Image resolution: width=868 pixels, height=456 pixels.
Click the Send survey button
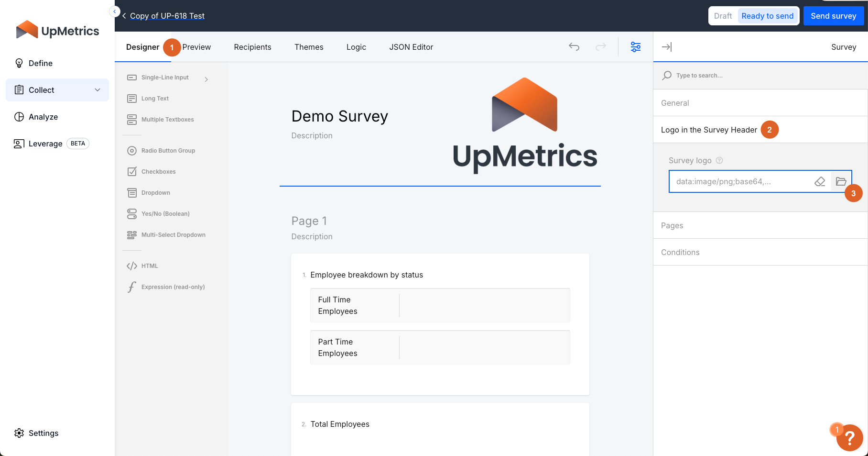[x=833, y=16]
